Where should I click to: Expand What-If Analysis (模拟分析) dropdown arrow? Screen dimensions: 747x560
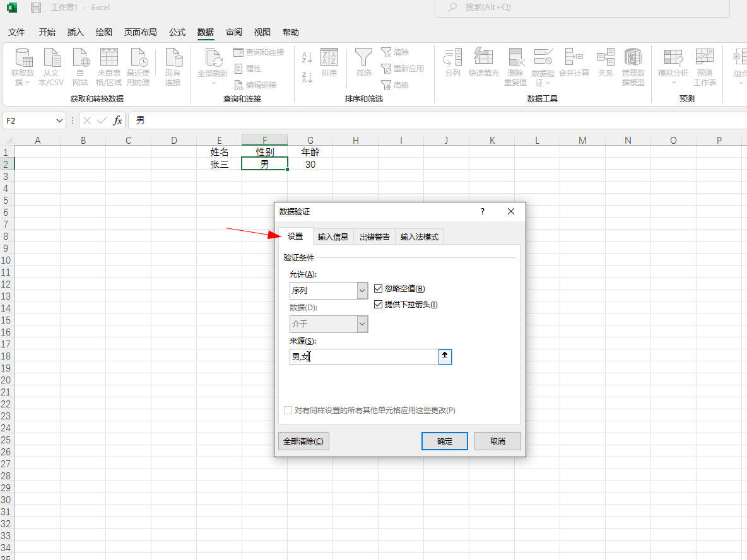coord(673,83)
